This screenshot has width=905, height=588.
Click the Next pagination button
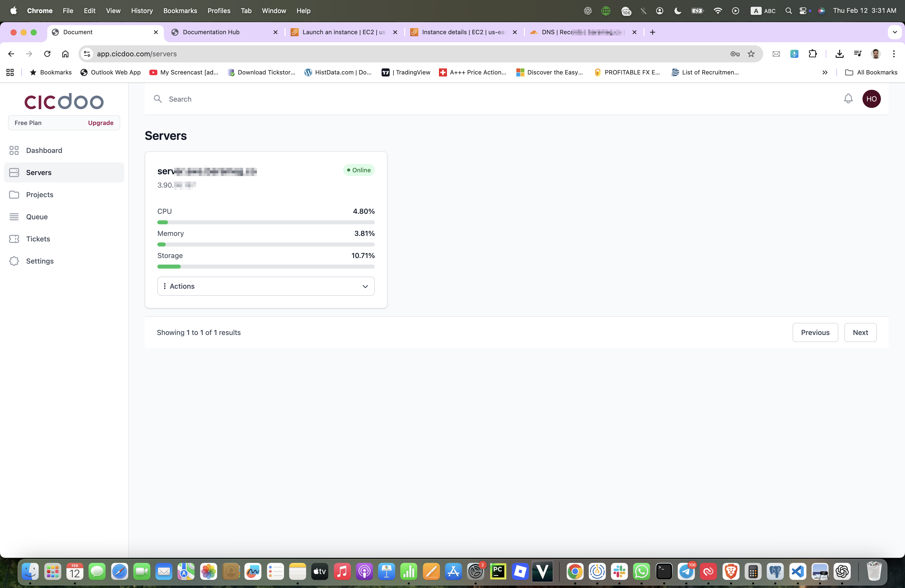(x=860, y=332)
